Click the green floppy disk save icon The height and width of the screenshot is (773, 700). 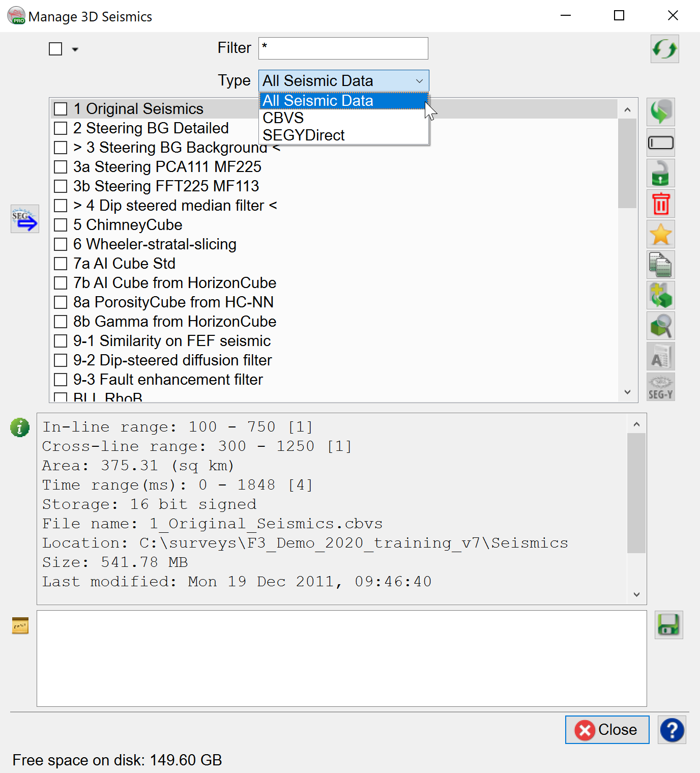click(x=668, y=625)
